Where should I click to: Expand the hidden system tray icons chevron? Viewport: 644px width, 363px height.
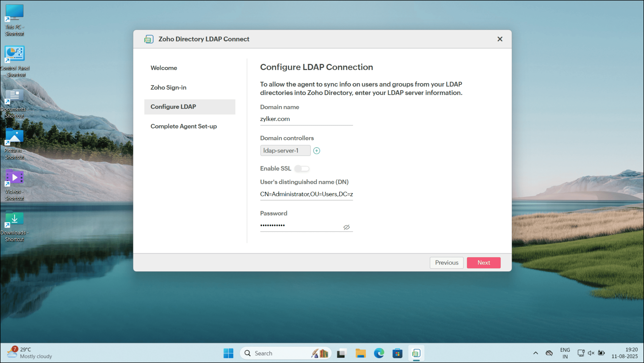[535, 353]
